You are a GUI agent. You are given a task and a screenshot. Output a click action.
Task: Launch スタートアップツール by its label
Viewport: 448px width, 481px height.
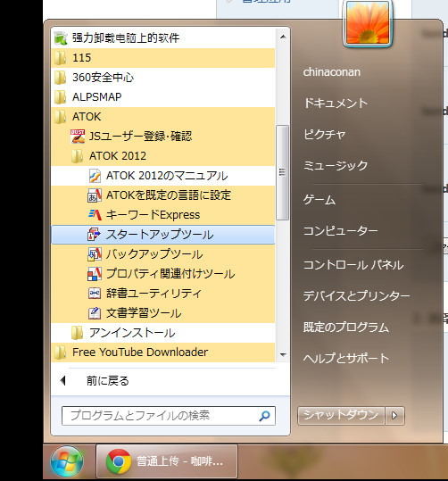[x=160, y=235]
